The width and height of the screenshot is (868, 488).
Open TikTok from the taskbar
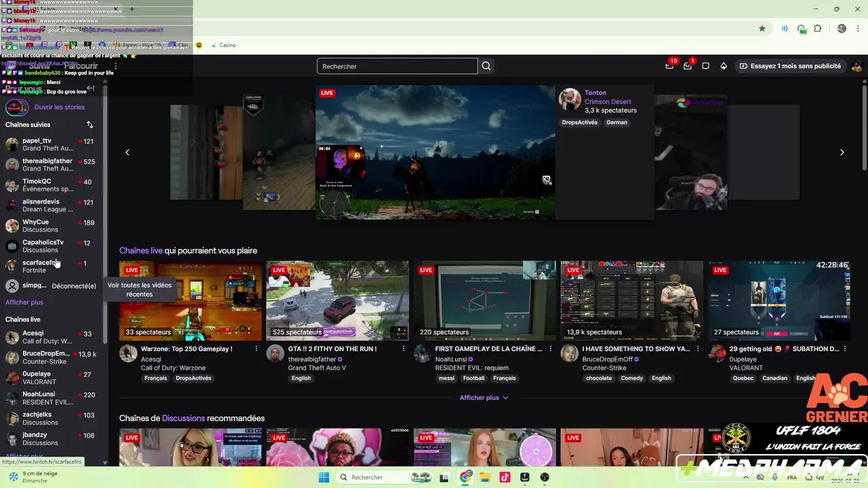(x=505, y=477)
